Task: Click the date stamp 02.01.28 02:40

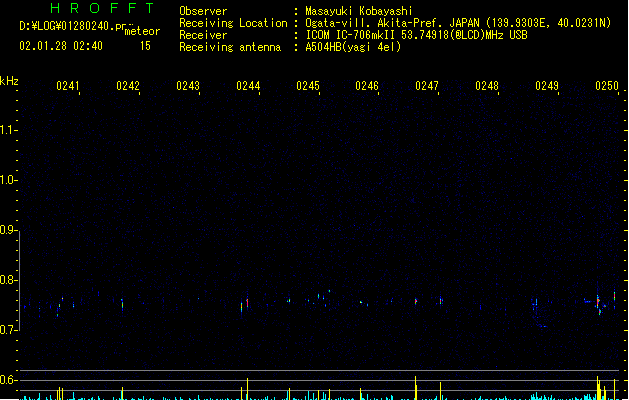Action: point(61,46)
